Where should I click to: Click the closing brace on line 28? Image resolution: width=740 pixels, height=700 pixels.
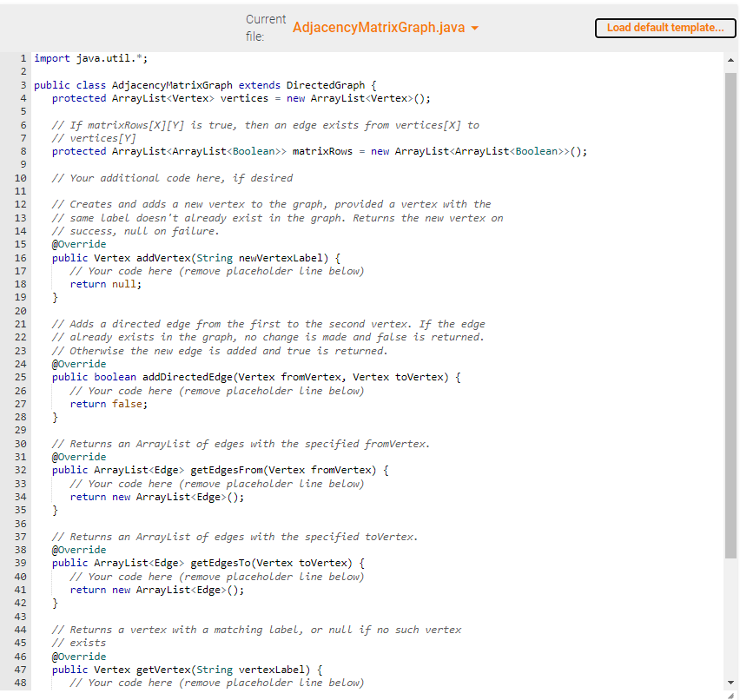tap(55, 417)
